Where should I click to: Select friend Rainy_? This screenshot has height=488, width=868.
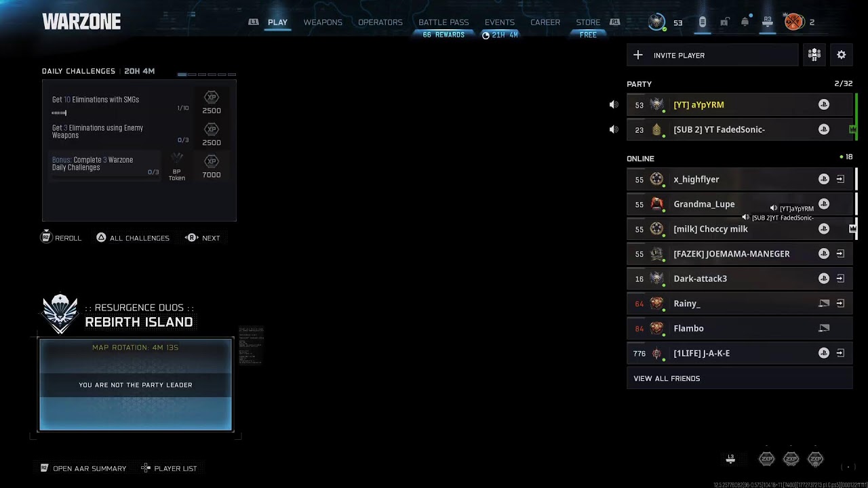pyautogui.click(x=740, y=303)
